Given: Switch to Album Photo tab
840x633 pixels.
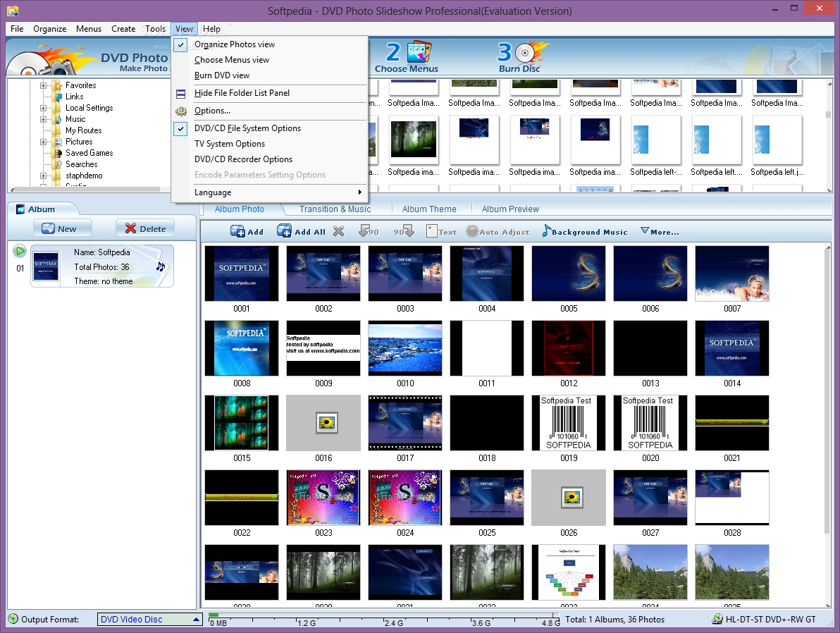Looking at the screenshot, I should (240, 209).
